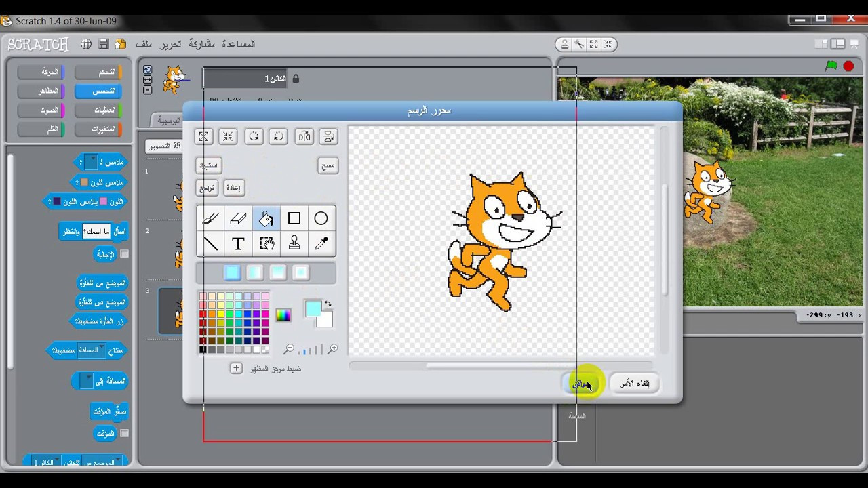
Task: Select the stamp tool
Action: [x=294, y=243]
